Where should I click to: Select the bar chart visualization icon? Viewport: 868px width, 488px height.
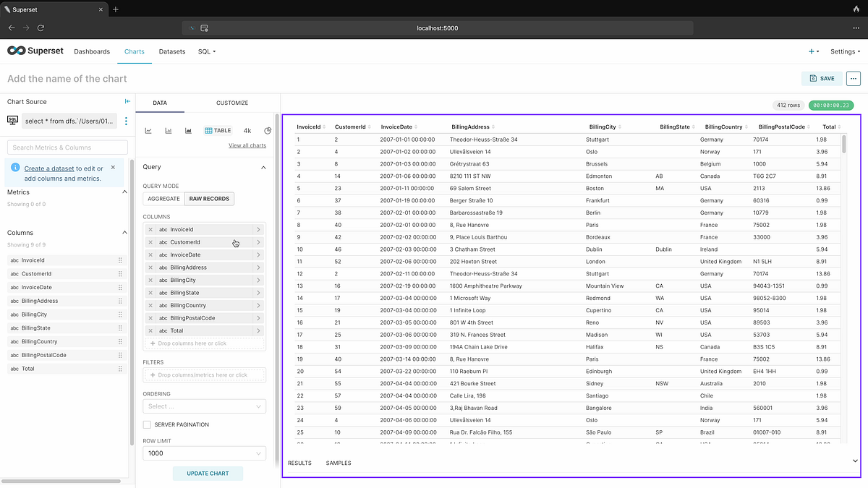169,131
